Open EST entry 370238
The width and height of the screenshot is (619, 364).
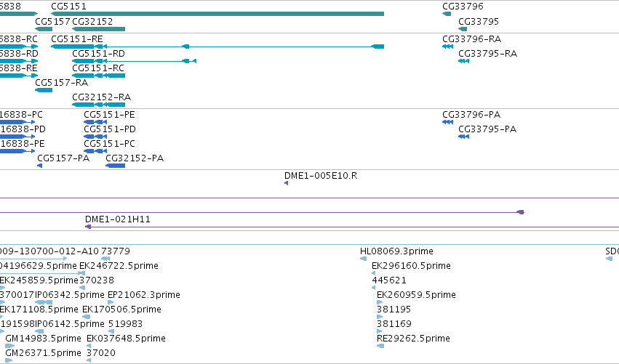(x=97, y=280)
